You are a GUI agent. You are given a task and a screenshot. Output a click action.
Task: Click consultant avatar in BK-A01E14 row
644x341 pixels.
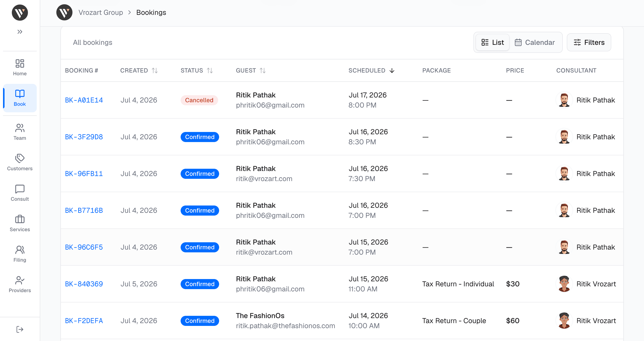tap(564, 100)
